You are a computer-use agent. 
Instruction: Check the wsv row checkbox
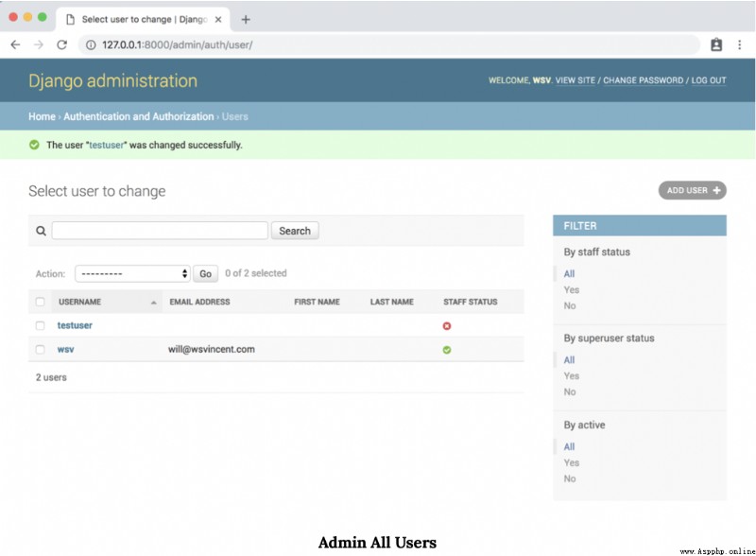pos(40,350)
